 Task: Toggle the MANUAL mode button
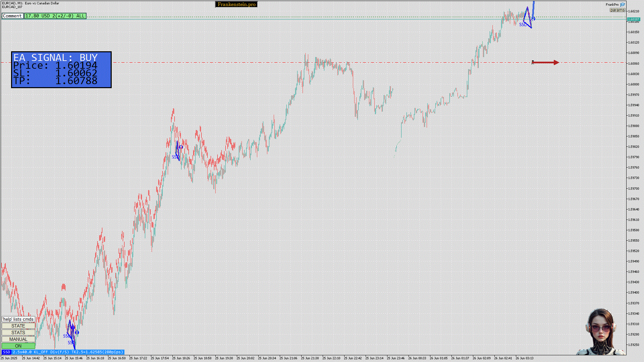point(18,339)
